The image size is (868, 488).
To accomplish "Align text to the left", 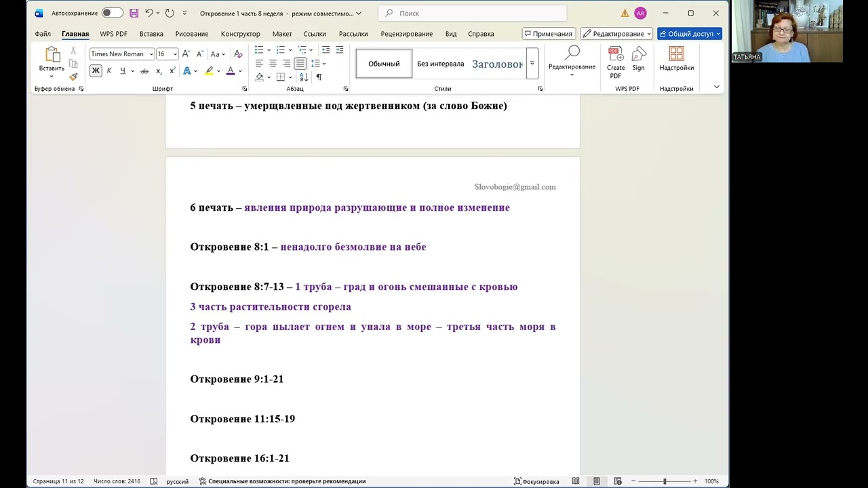I will pyautogui.click(x=259, y=64).
